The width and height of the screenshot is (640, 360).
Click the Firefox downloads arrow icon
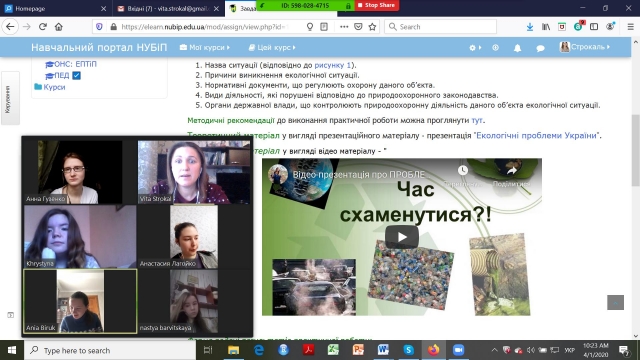[529, 27]
